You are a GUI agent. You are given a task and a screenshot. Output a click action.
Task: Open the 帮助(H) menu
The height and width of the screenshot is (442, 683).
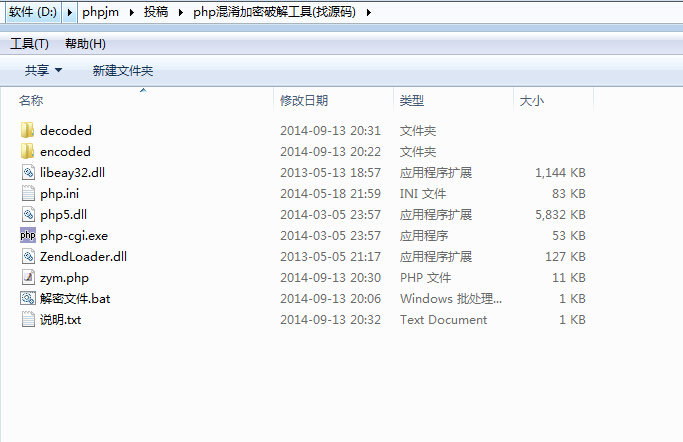[x=85, y=44]
